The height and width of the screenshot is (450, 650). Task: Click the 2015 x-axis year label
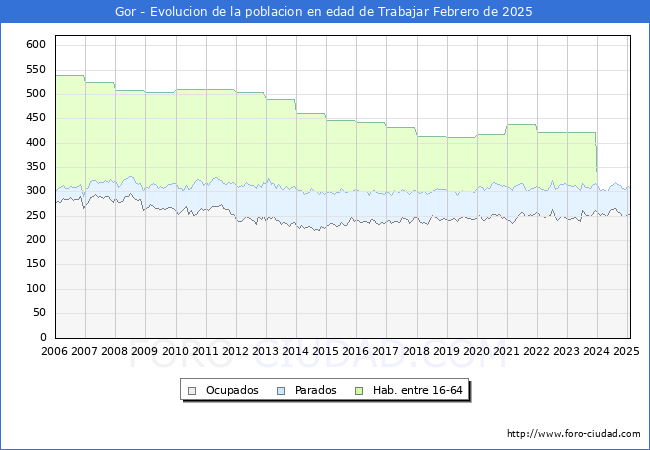point(325,351)
